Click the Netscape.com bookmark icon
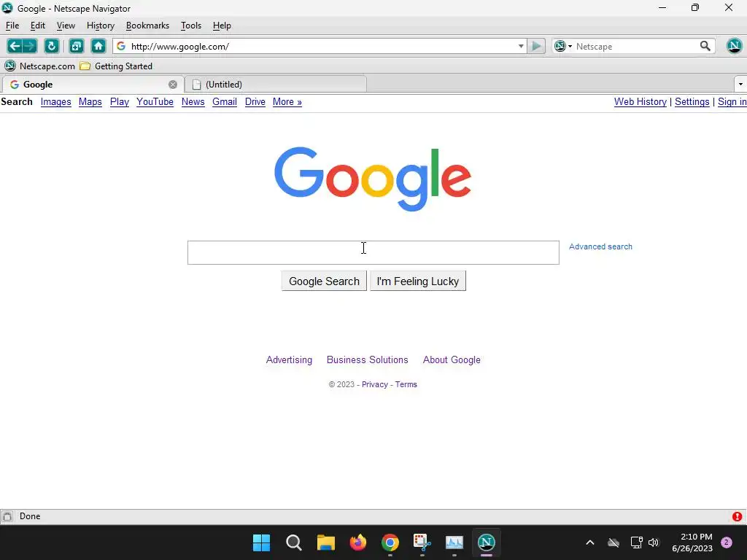 point(10,66)
